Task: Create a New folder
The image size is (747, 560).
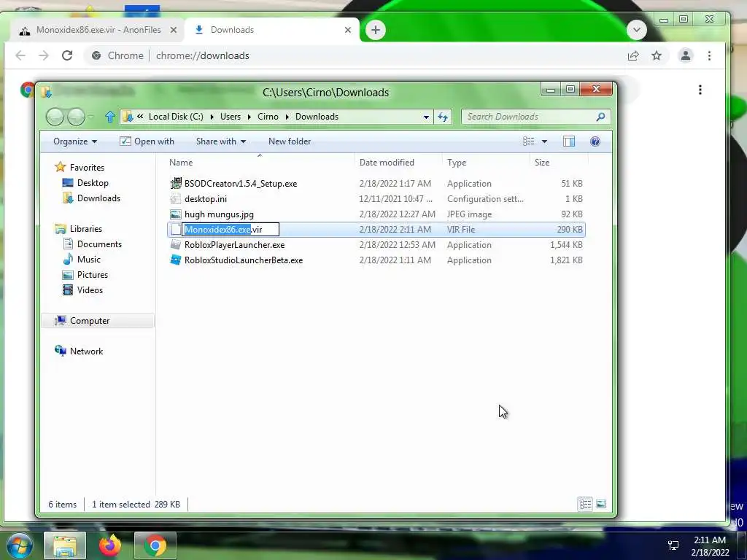Action: coord(289,141)
